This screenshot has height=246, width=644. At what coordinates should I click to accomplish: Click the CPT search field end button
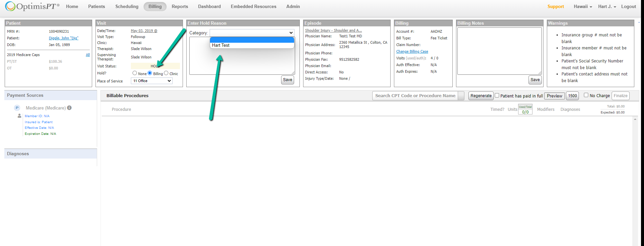tap(461, 96)
